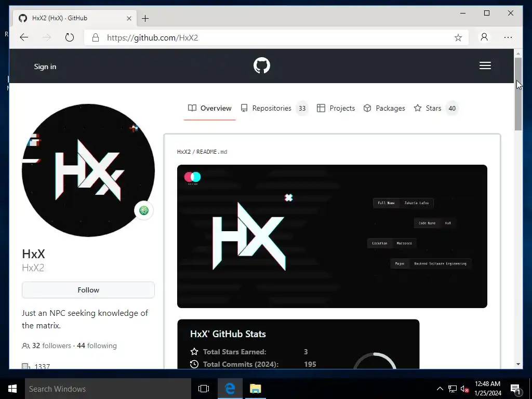Image resolution: width=532 pixels, height=399 pixels.
Task: Click the Search Windows box
Action: coord(108,389)
